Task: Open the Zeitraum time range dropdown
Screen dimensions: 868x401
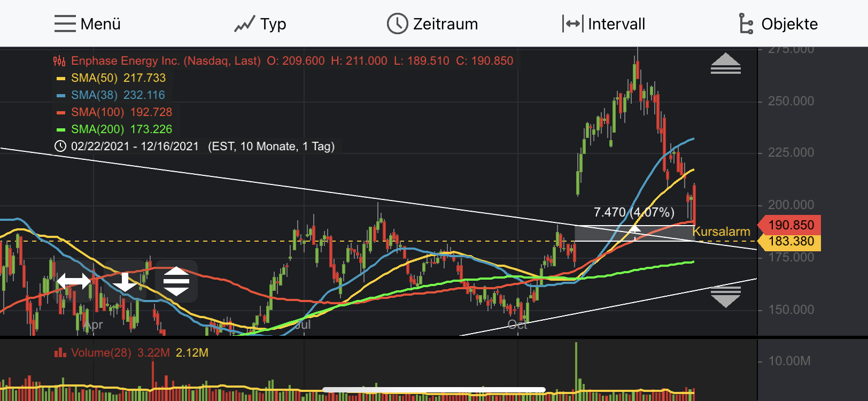Action: pyautogui.click(x=432, y=24)
